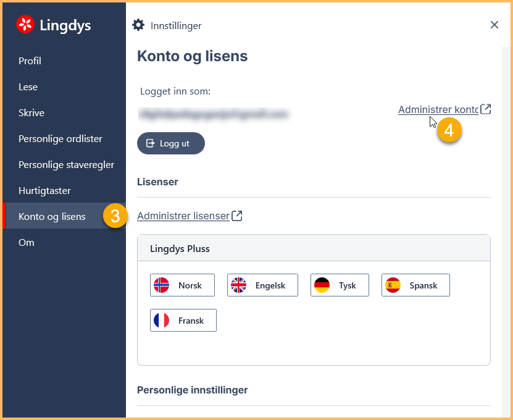Screen dimensions: 513x420
Task: Click the German flag icon
Action: [322, 285]
